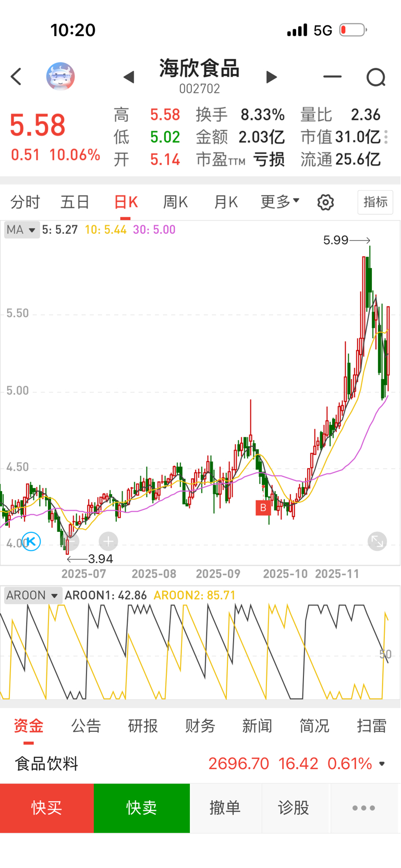This screenshot has width=401, height=868.
Task: Open chart settings gear icon
Action: [x=326, y=202]
